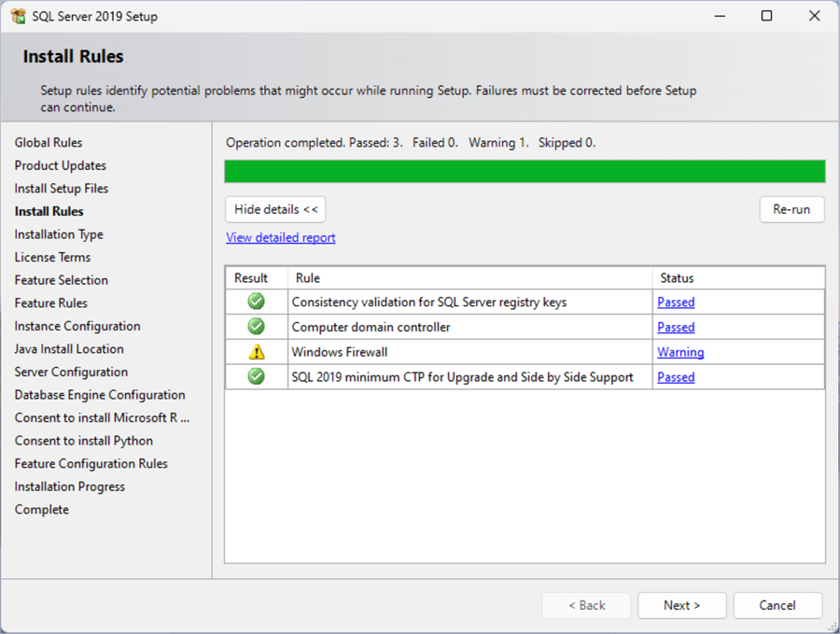Select Consistency validation for SQL Server registry keys
Viewport: 840px width, 634px height.
coord(429,303)
